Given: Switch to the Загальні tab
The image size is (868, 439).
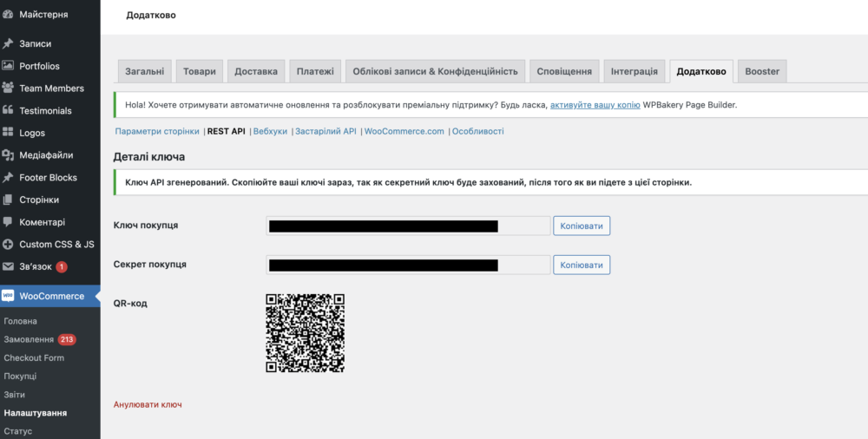Looking at the screenshot, I should point(144,71).
